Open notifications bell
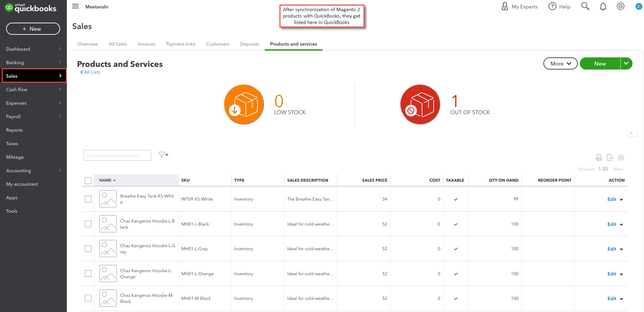The image size is (644, 312). pos(603,6)
